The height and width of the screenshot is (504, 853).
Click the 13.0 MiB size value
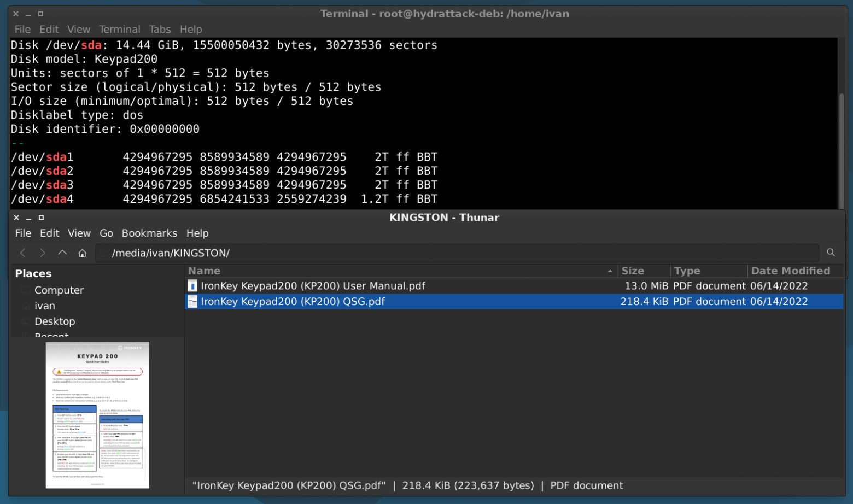pyautogui.click(x=646, y=286)
